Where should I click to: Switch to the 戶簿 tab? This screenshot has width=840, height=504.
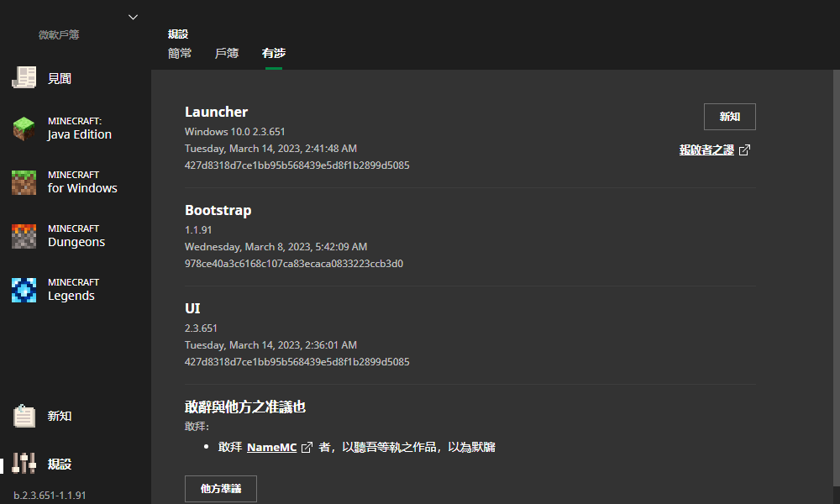[227, 53]
